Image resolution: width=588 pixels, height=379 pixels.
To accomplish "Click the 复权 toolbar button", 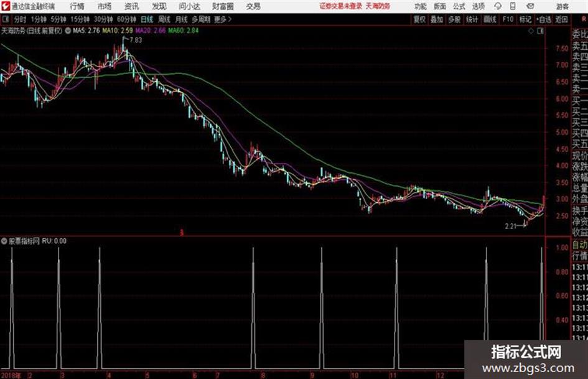I will point(419,19).
